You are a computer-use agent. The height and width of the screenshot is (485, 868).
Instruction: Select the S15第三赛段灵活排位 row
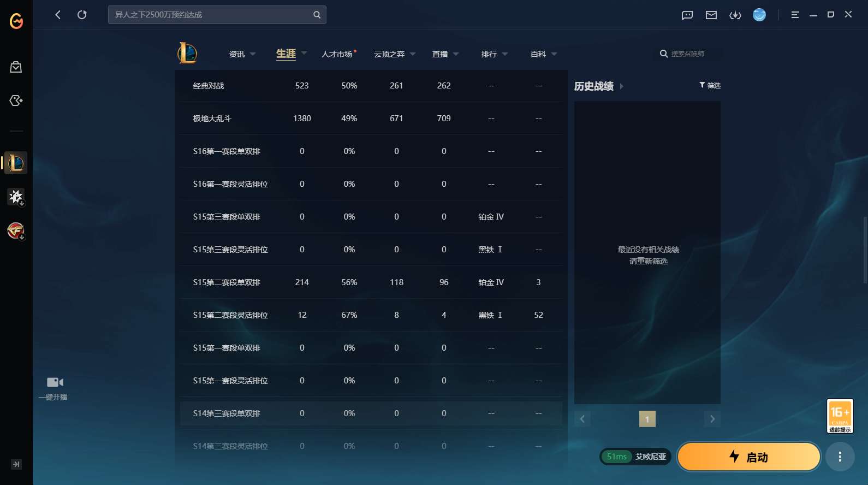click(x=371, y=250)
